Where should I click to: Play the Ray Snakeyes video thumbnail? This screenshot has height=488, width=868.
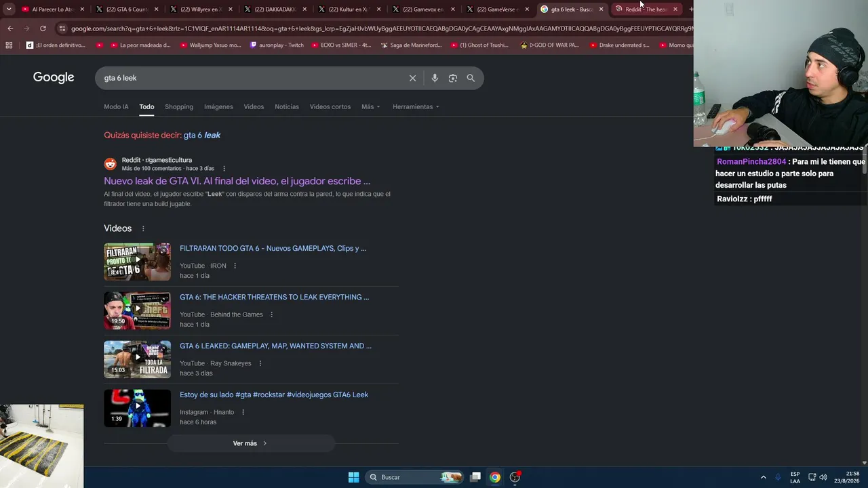point(137,359)
